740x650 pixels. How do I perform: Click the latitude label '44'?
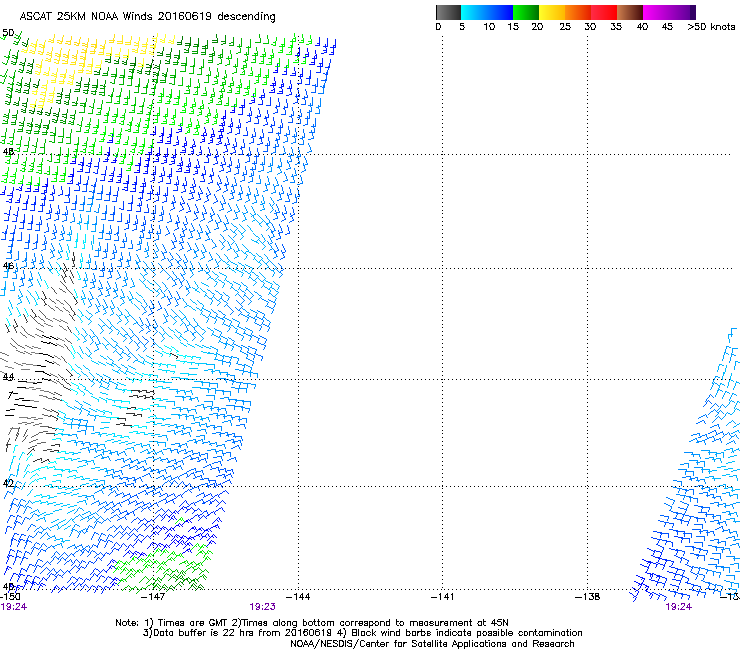tap(8, 377)
